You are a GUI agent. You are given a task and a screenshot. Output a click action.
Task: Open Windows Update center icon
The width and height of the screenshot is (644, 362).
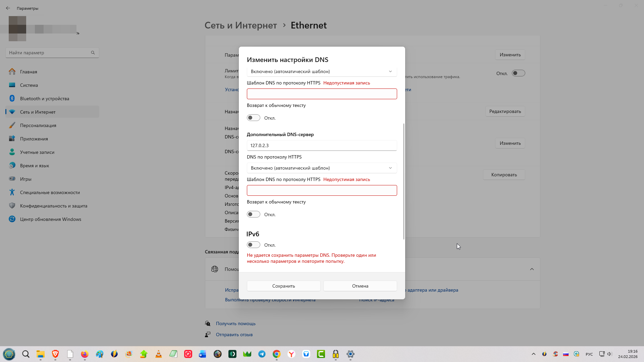pos(12,219)
